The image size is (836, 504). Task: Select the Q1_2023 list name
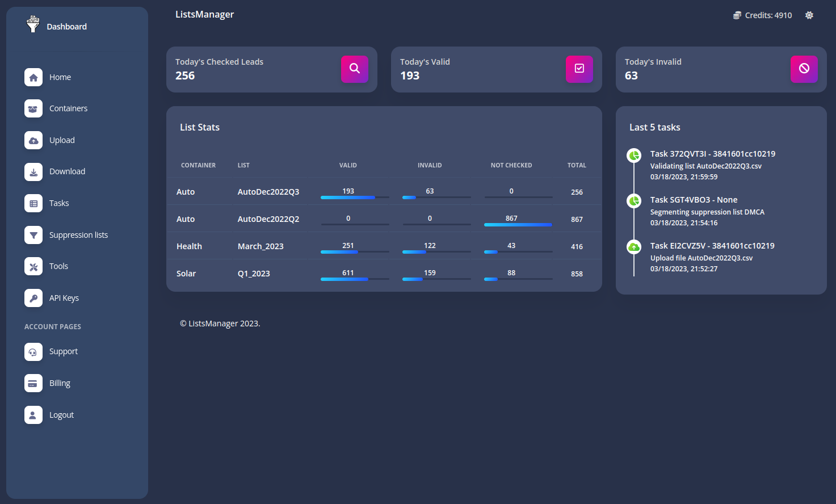(x=254, y=274)
